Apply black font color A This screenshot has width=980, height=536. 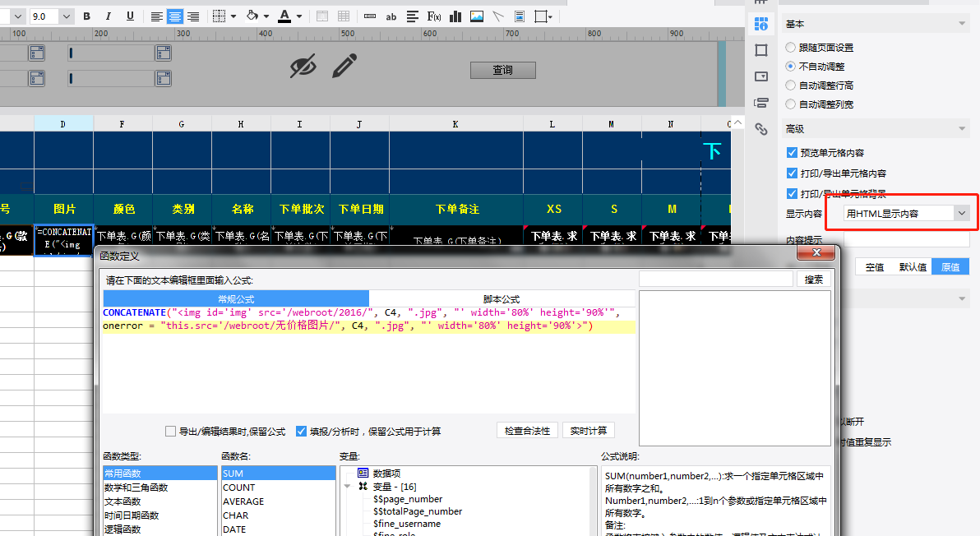coord(284,16)
